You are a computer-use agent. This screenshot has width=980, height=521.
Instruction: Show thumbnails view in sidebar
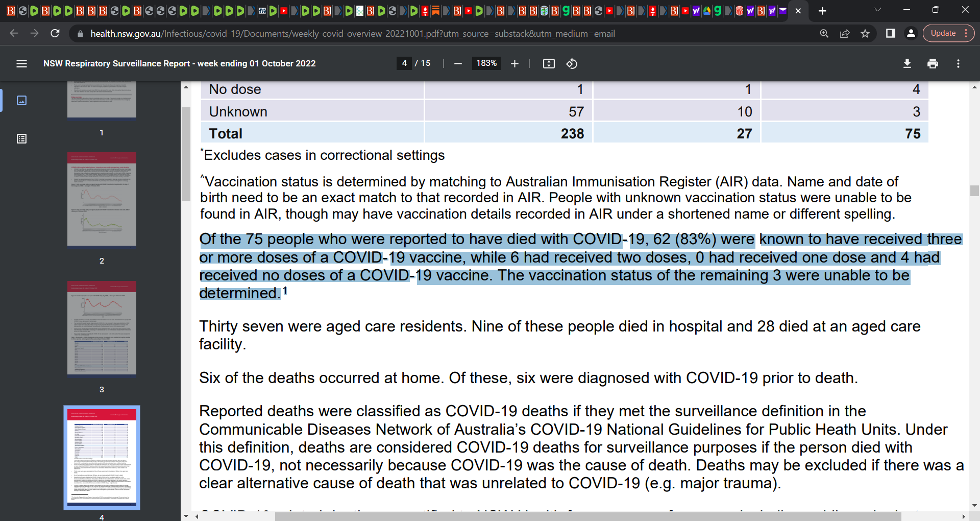pos(21,100)
